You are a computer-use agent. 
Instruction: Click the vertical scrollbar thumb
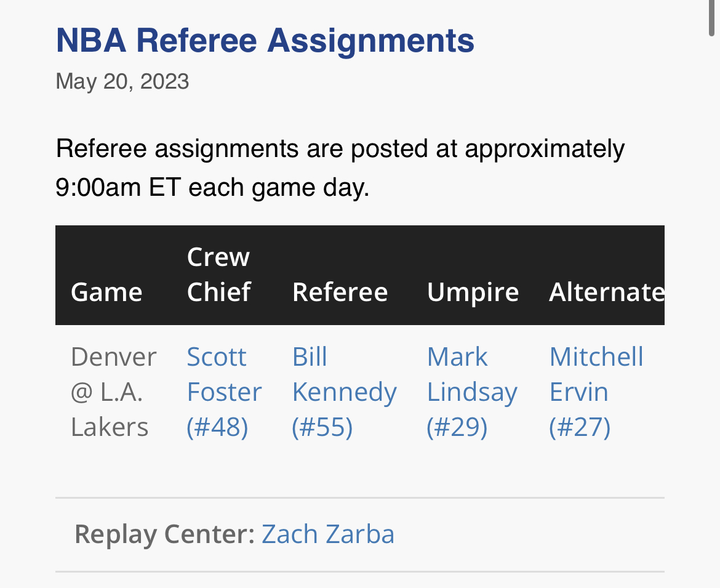pos(713,18)
